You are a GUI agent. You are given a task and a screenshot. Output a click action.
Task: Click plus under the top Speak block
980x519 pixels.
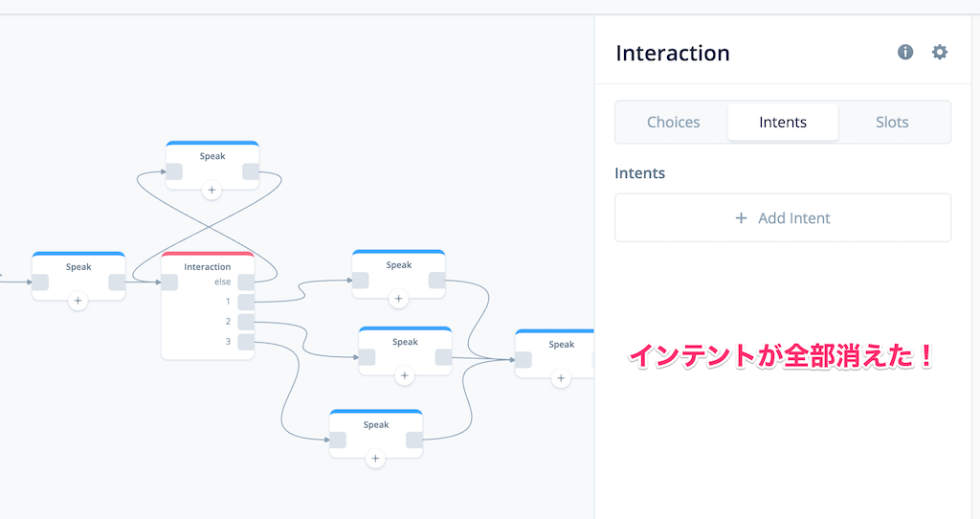tap(212, 190)
